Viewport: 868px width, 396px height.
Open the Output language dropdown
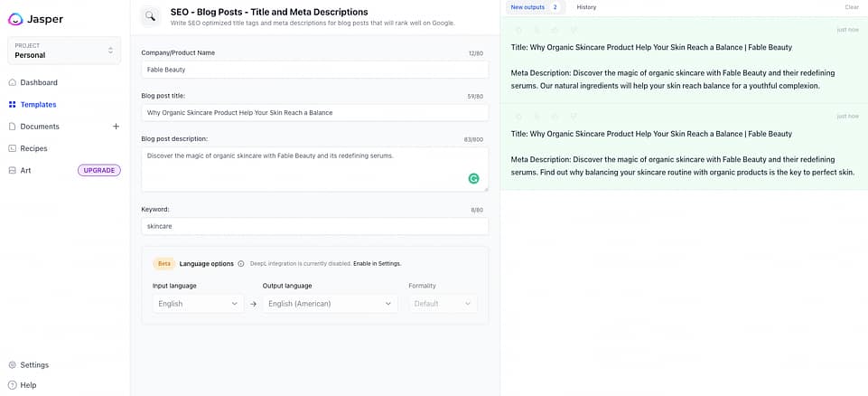(329, 304)
